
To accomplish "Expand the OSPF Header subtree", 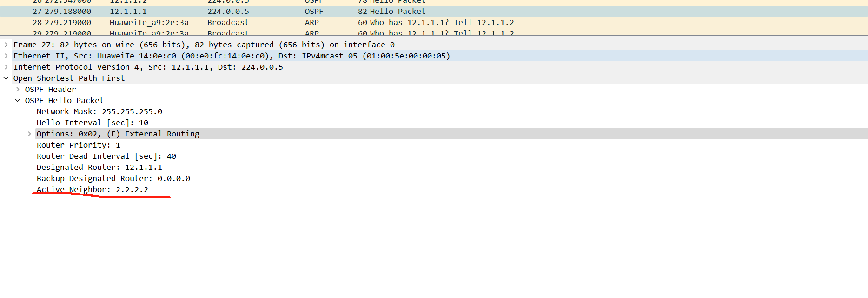I will tap(18, 89).
